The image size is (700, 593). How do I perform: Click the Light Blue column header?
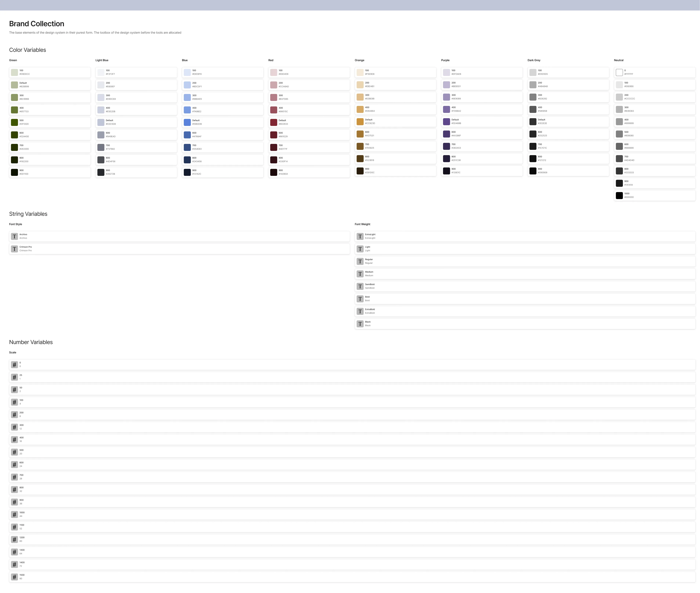(x=102, y=60)
